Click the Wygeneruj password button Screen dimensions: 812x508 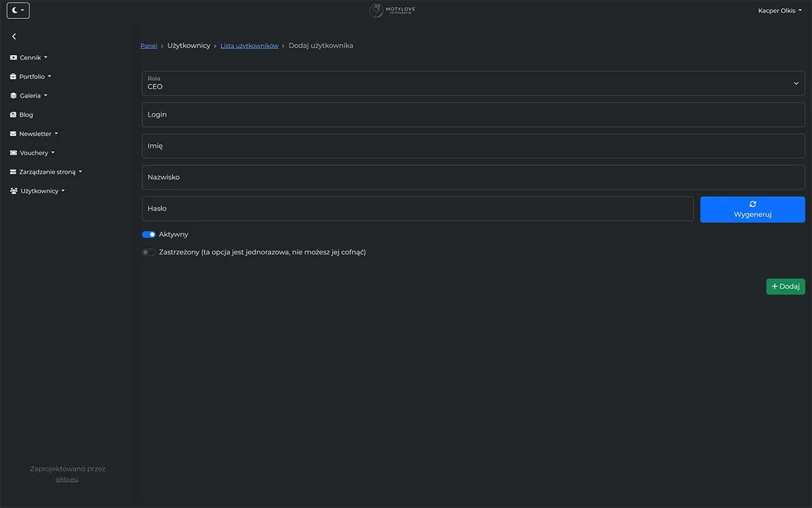752,209
